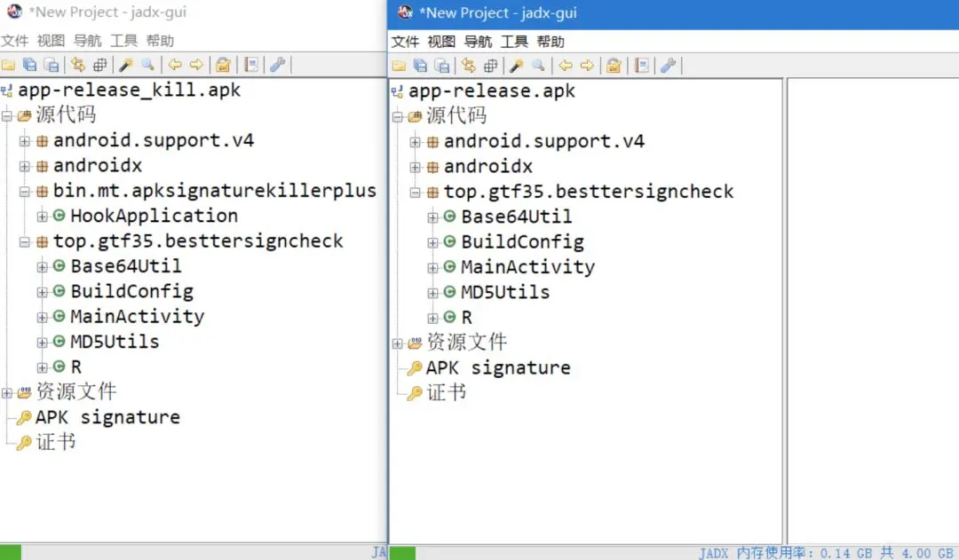
Task: Expand android.support.v4 in left window
Action: 25,141
